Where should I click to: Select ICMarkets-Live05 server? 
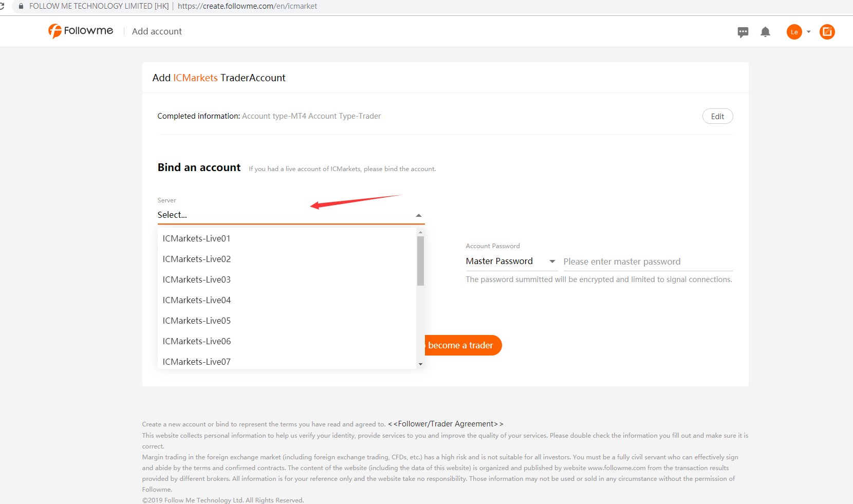click(287, 321)
